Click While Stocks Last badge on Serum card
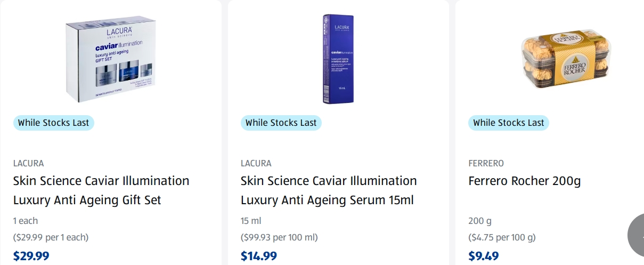The height and width of the screenshot is (265, 644). [281, 123]
